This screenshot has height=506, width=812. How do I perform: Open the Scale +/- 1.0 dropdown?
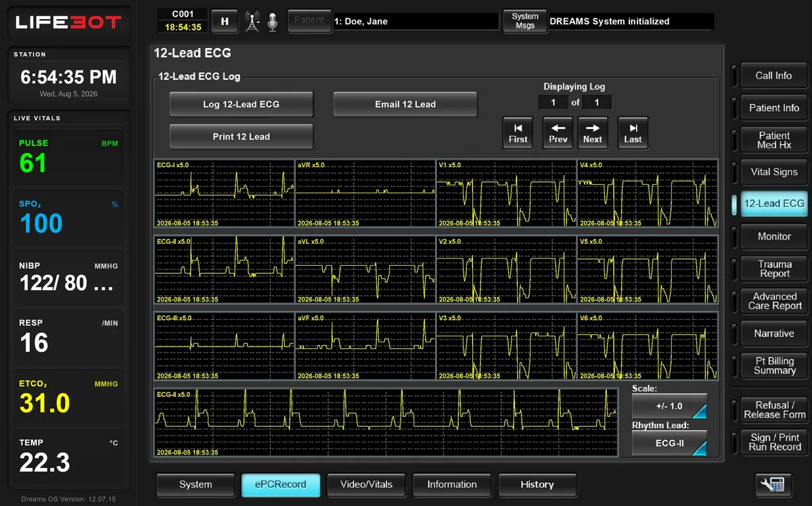click(669, 407)
